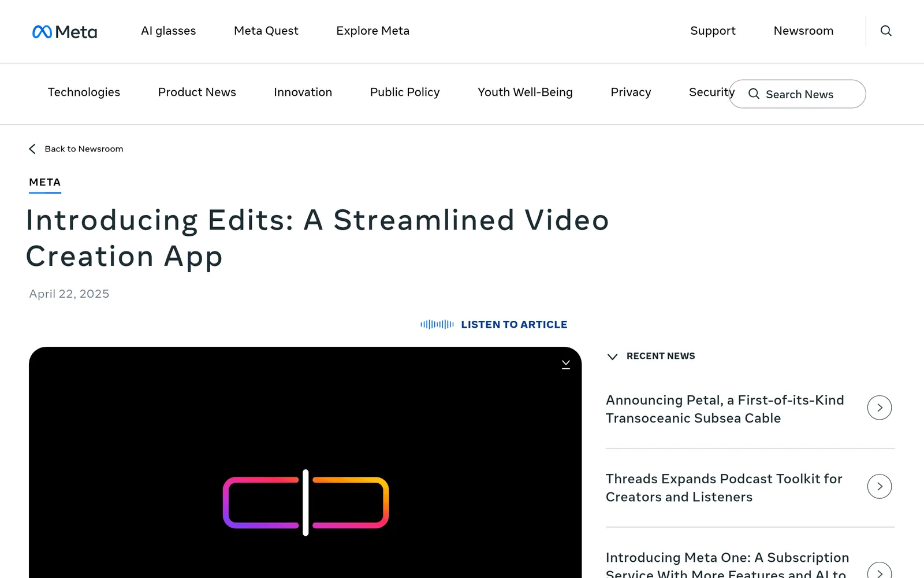Viewport: 924px width, 578px height.
Task: Select the Technologies tab
Action: click(x=84, y=92)
